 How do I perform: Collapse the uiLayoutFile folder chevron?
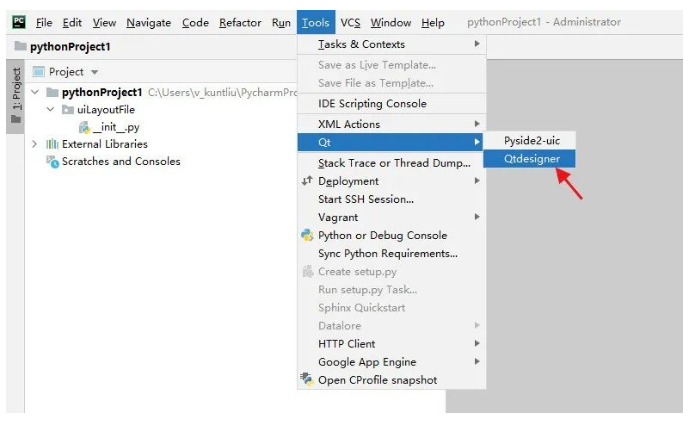[x=51, y=109]
